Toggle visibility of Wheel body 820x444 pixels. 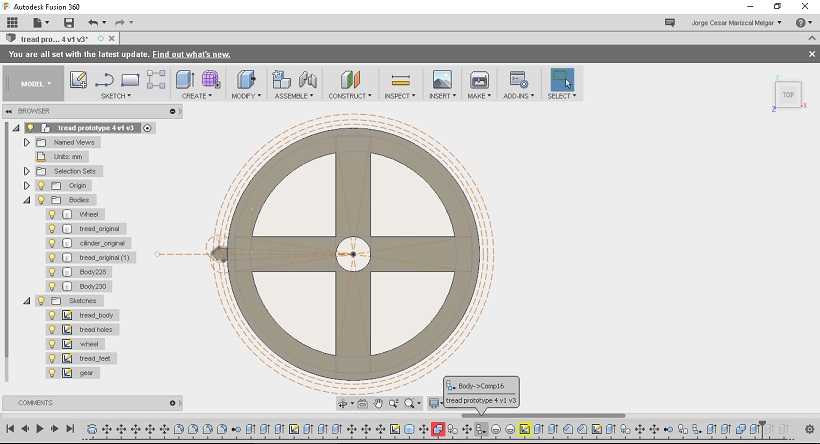click(52, 214)
